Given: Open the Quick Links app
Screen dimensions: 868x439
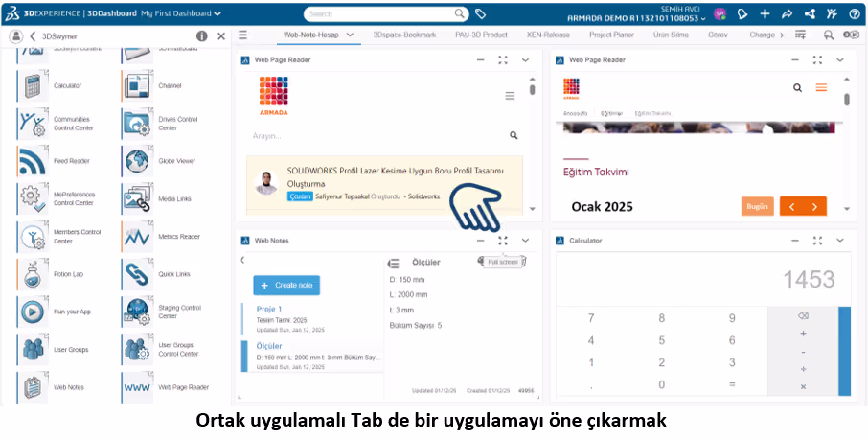Looking at the screenshot, I should click(x=137, y=274).
